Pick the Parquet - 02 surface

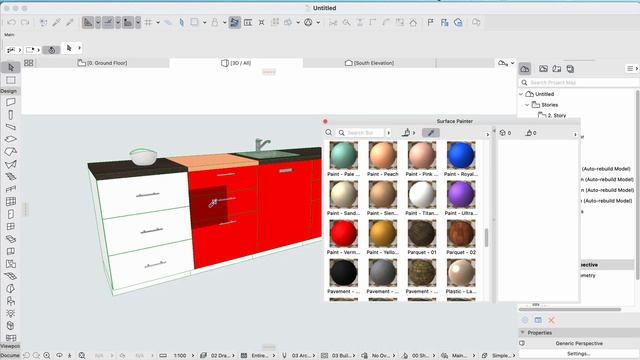(x=461, y=238)
